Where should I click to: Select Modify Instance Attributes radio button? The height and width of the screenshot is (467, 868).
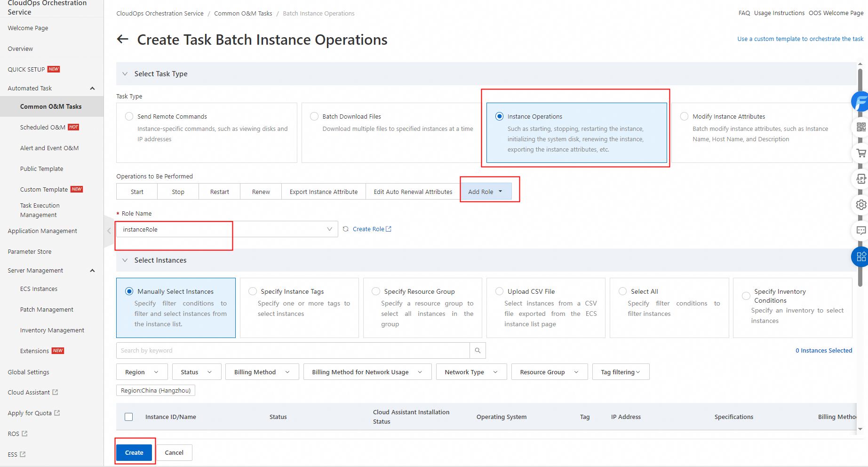pos(684,116)
